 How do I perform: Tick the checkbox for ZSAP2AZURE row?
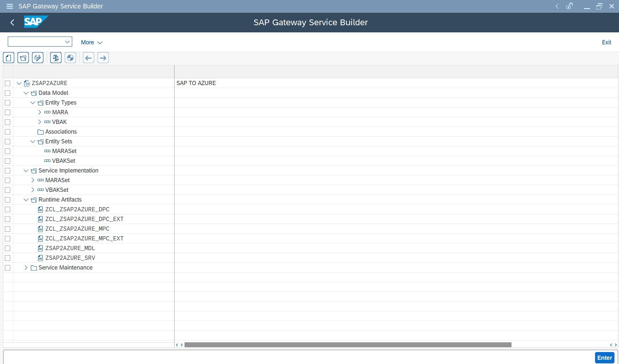click(x=8, y=83)
